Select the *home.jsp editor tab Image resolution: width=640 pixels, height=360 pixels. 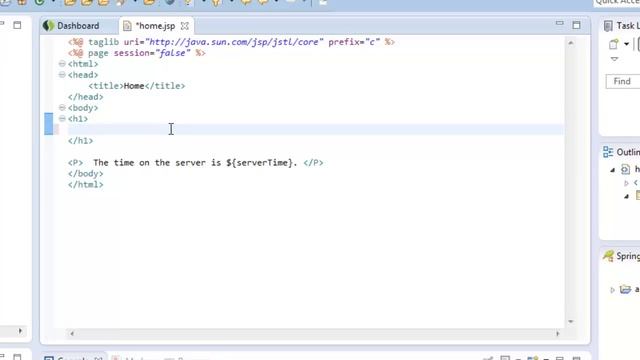pos(155,26)
